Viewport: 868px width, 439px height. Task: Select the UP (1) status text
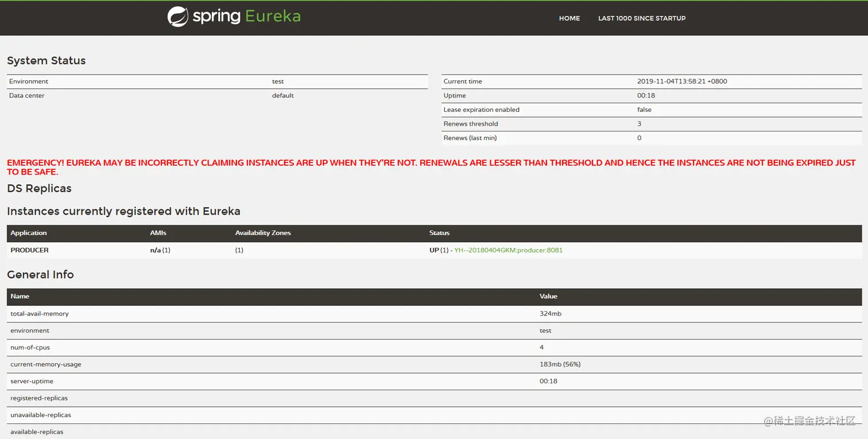(439, 250)
